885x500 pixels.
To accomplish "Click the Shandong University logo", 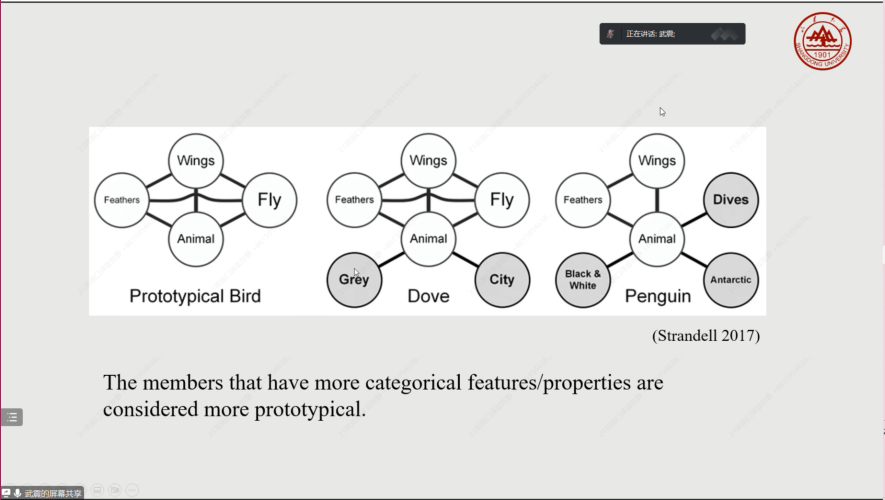I will 822,41.
